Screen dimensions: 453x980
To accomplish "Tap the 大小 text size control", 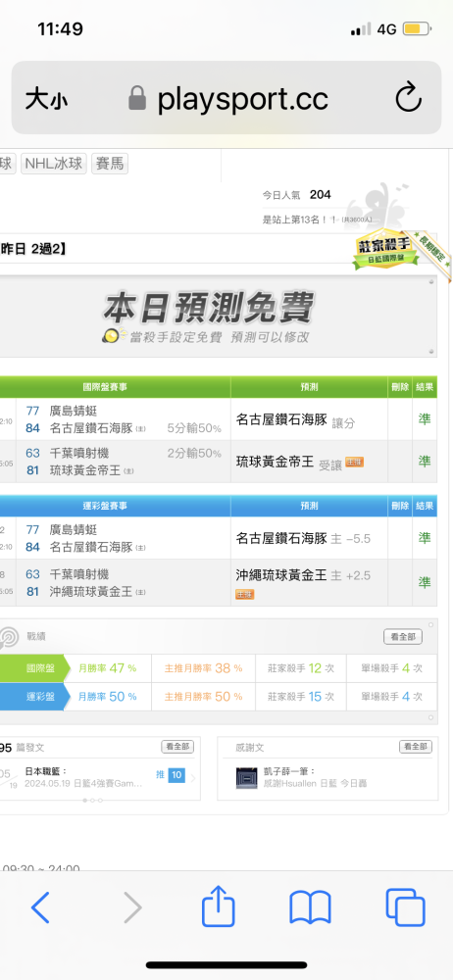I will tap(46, 99).
